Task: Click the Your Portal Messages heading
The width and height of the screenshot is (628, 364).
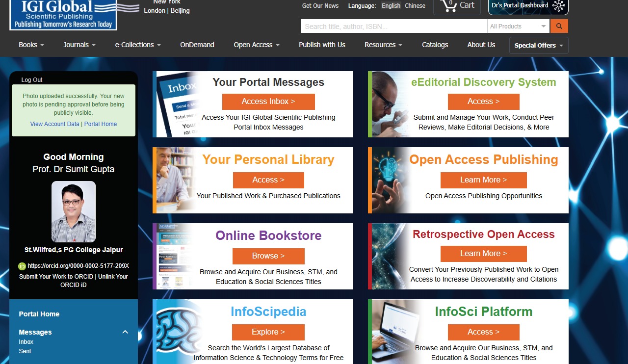Action: [268, 82]
